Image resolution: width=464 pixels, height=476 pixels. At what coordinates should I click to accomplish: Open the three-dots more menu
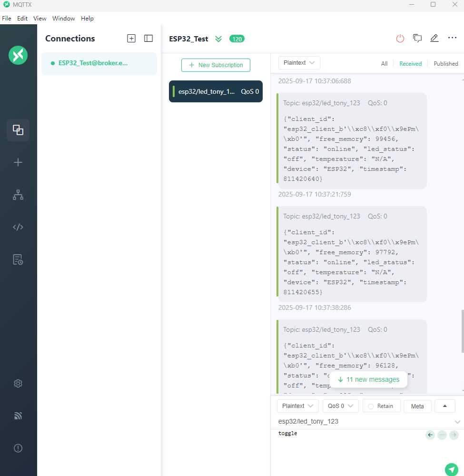click(452, 38)
